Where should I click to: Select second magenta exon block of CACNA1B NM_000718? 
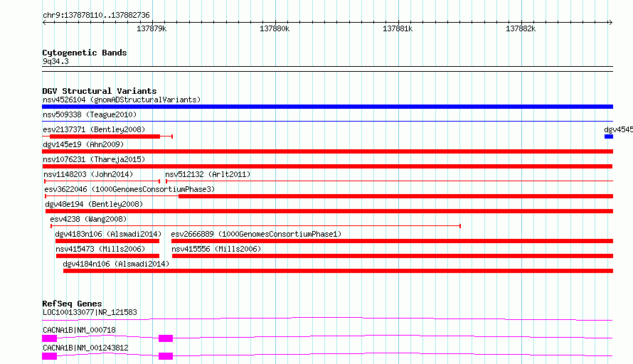(166, 338)
